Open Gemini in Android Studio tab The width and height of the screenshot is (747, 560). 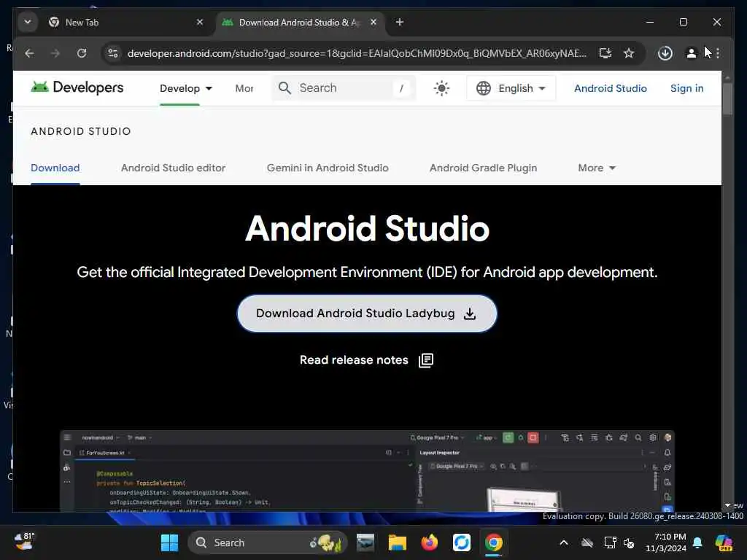point(328,168)
